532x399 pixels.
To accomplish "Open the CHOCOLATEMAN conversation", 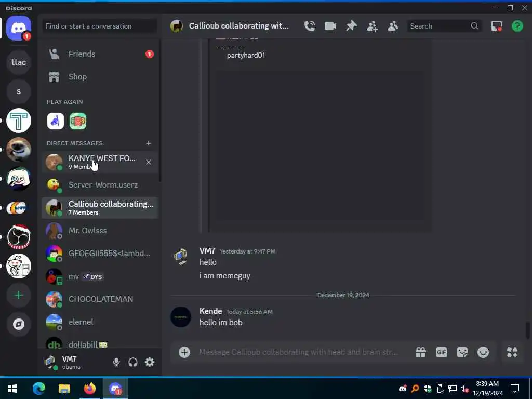I will pos(100,299).
